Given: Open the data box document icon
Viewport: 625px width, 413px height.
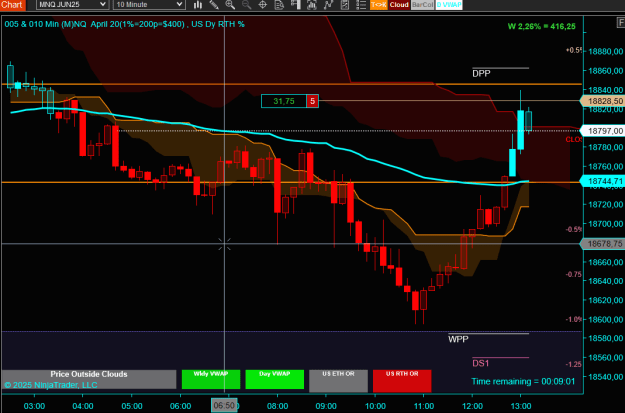Looking at the screenshot, I should tap(279, 4).
